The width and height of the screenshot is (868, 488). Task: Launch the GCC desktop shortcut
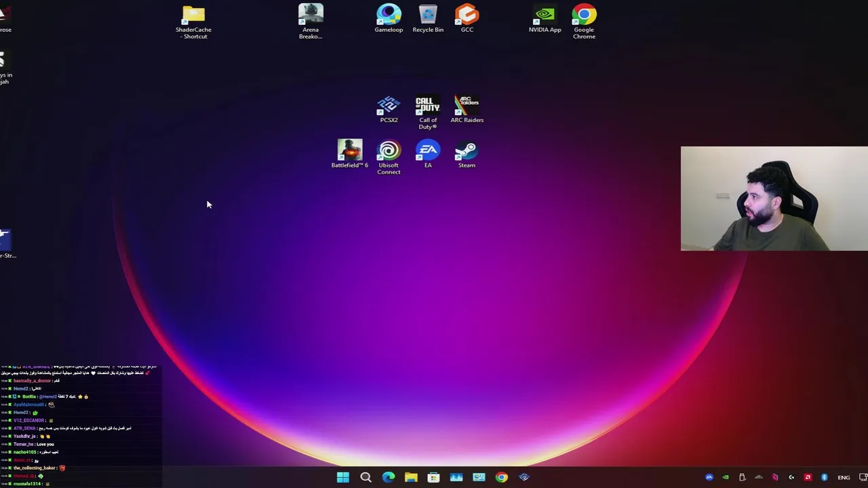click(x=467, y=18)
